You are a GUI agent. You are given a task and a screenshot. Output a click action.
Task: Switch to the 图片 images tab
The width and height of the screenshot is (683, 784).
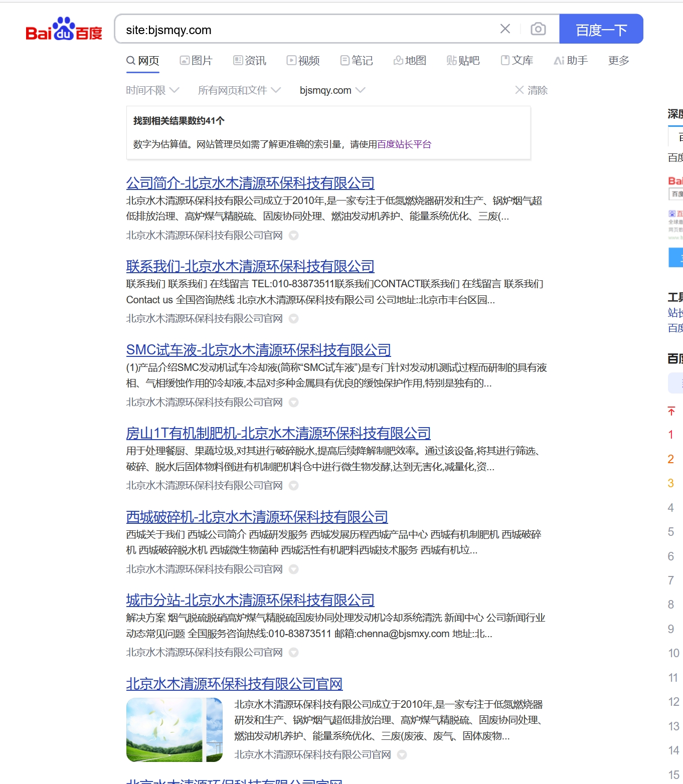197,60
